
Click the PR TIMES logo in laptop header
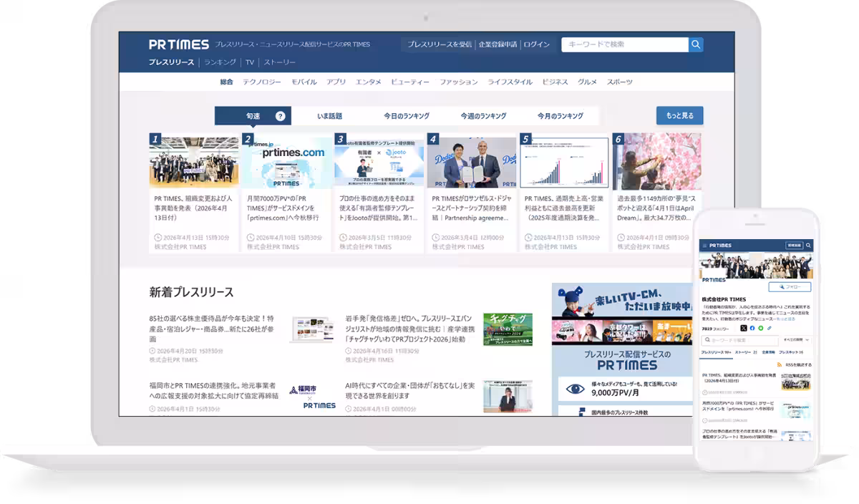coord(179,44)
